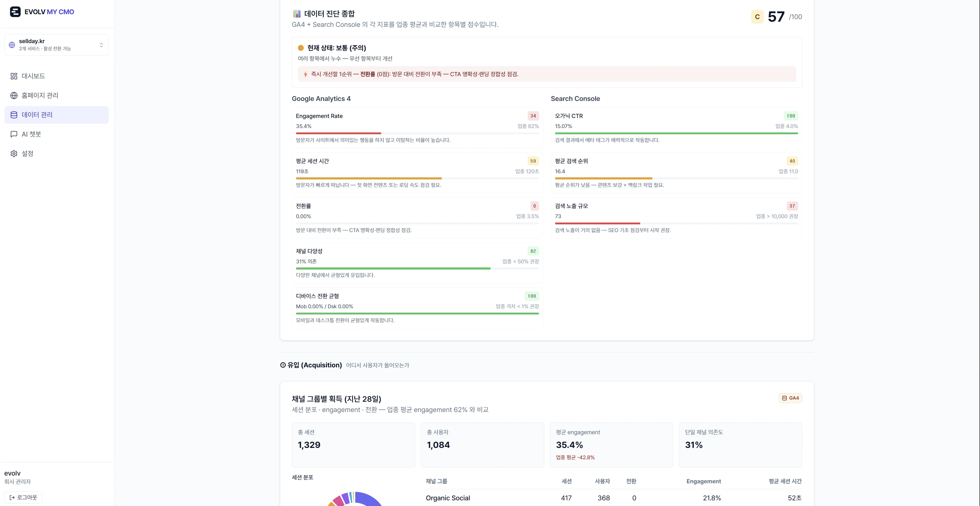Expand the sellday.kr site selector chevron
980x506 pixels.
click(101, 45)
